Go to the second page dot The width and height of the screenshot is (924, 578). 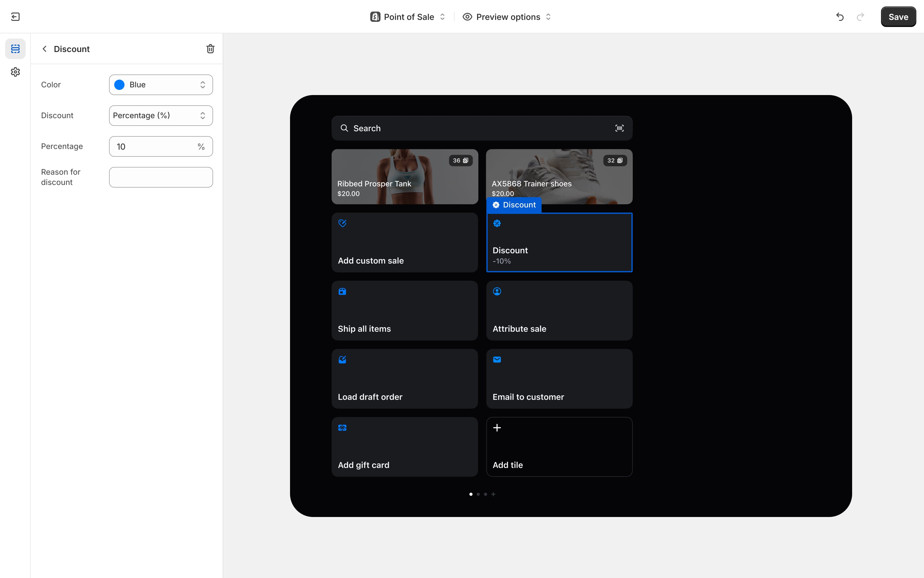(x=478, y=494)
